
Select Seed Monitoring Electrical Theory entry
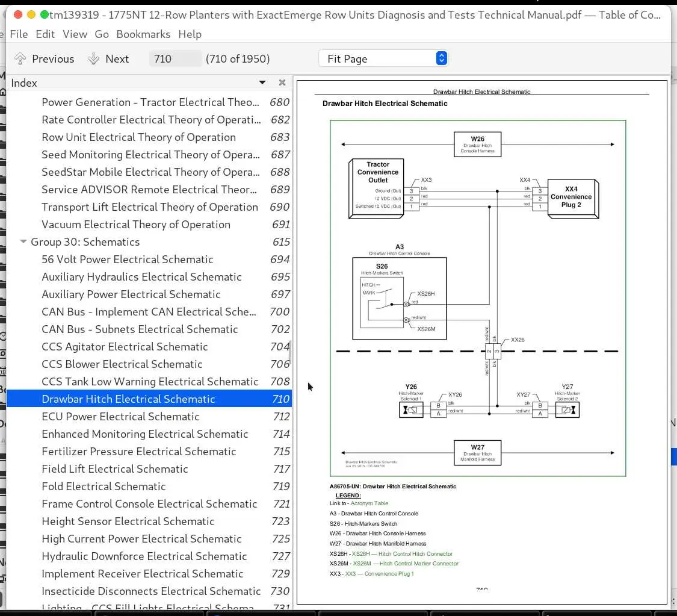[x=149, y=155]
